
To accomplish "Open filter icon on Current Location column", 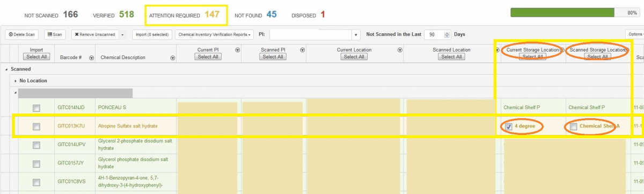I will point(400,49).
